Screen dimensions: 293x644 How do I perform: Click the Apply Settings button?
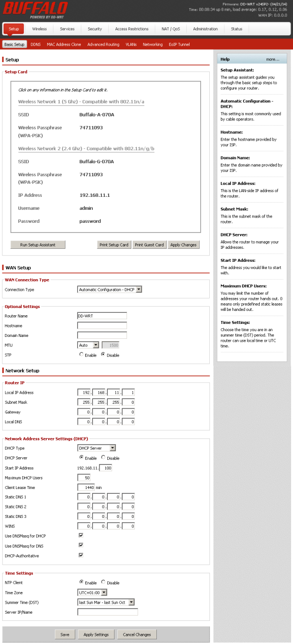pyautogui.click(x=96, y=634)
